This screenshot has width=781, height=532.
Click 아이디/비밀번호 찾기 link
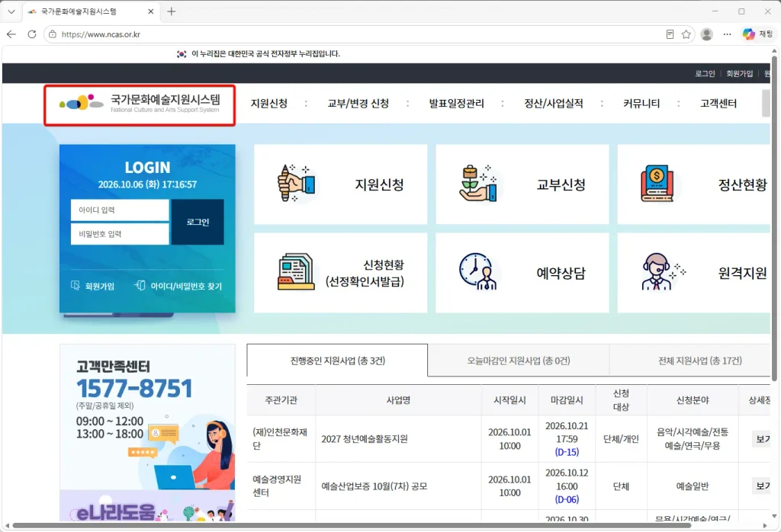point(186,286)
